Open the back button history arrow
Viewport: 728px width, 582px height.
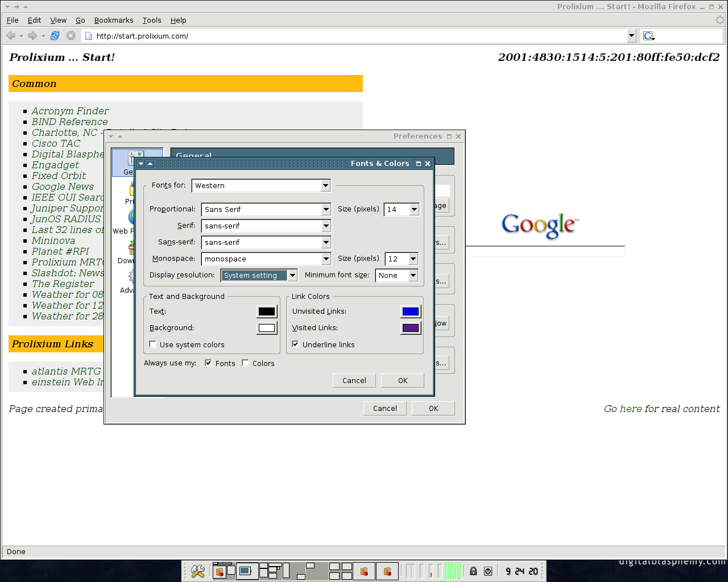[21, 36]
